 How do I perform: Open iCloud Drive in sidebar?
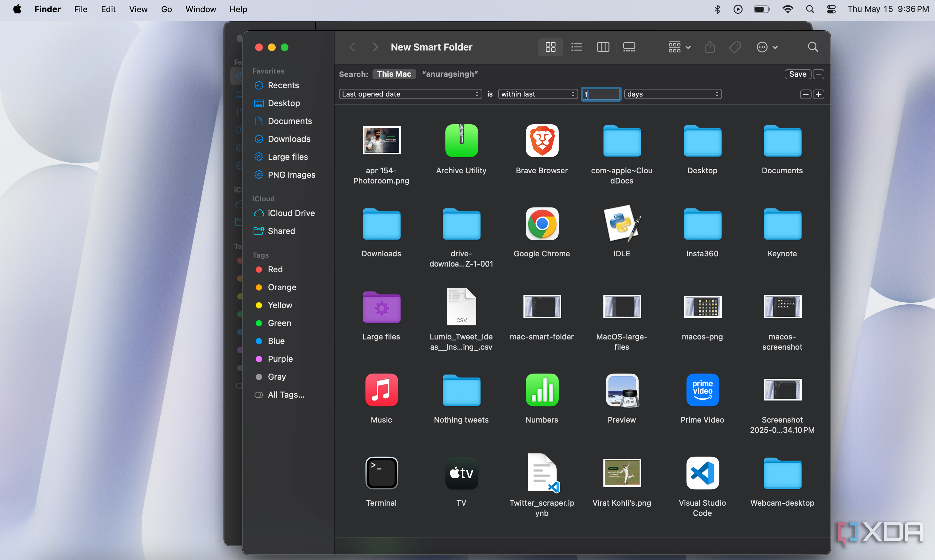(x=291, y=213)
